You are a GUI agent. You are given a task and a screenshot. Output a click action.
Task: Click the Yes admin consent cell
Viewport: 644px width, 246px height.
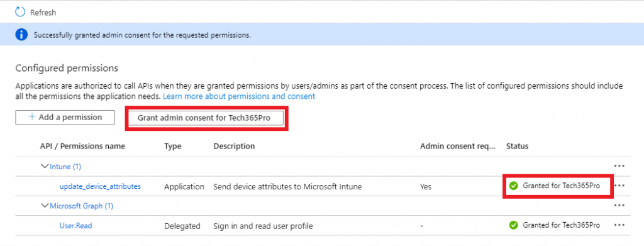(426, 186)
